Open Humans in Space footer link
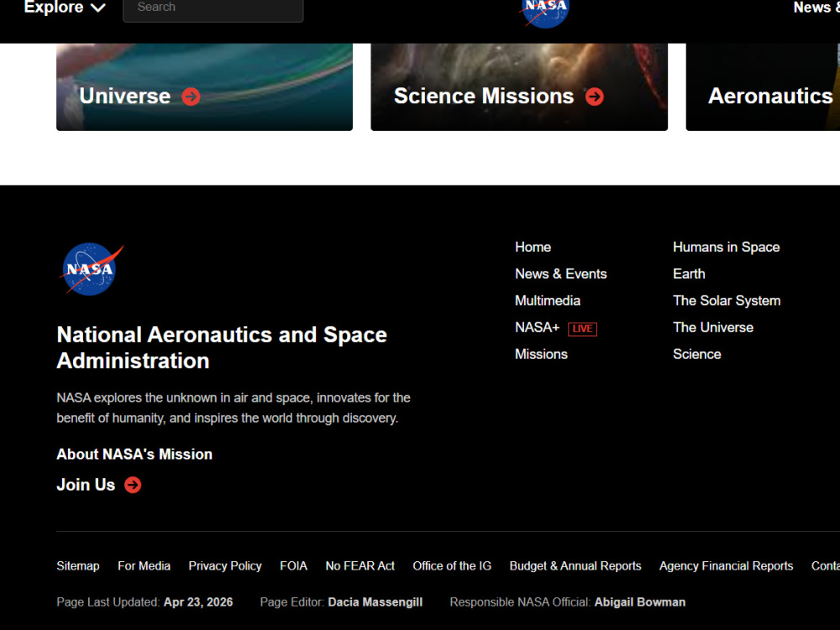The width and height of the screenshot is (840, 630). (x=727, y=247)
